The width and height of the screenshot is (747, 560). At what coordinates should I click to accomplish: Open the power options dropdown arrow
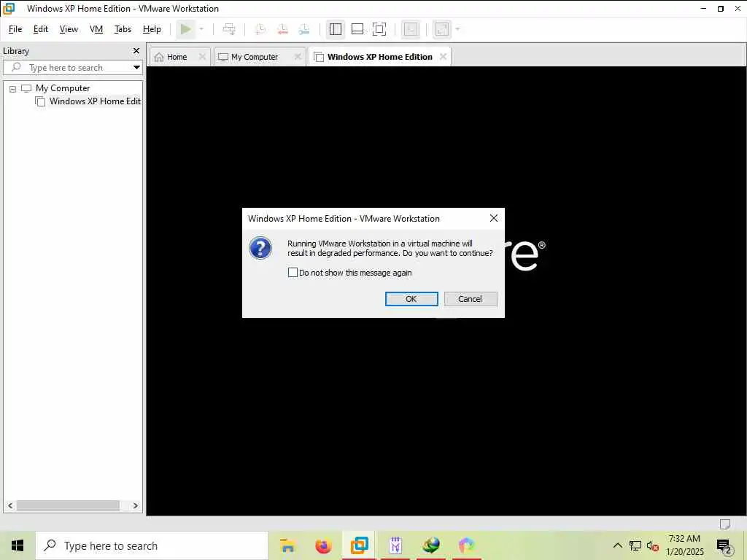point(201,29)
